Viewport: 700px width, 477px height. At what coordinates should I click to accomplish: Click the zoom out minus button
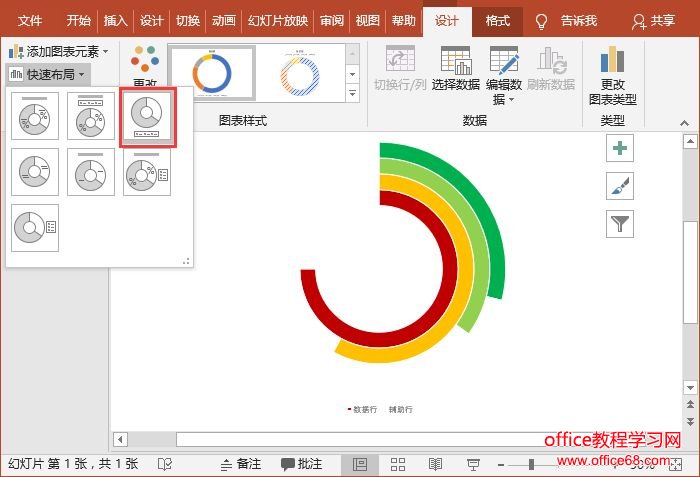[501, 465]
